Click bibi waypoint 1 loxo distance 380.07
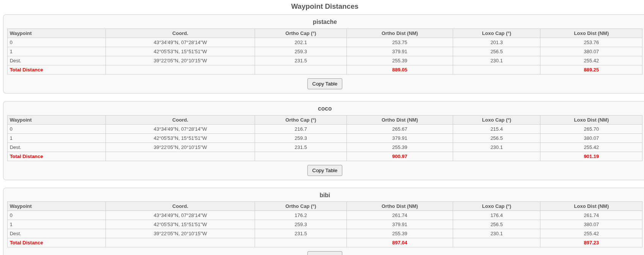The width and height of the screenshot is (644, 255). (591, 225)
